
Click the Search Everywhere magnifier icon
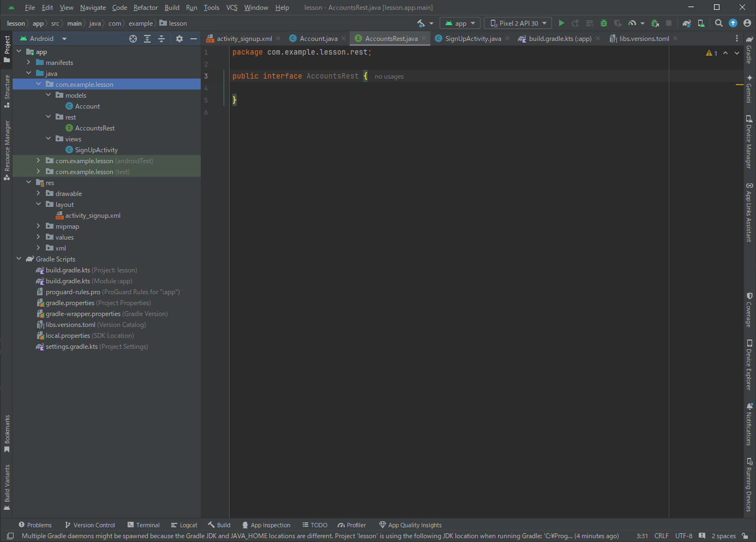pyautogui.click(x=719, y=23)
